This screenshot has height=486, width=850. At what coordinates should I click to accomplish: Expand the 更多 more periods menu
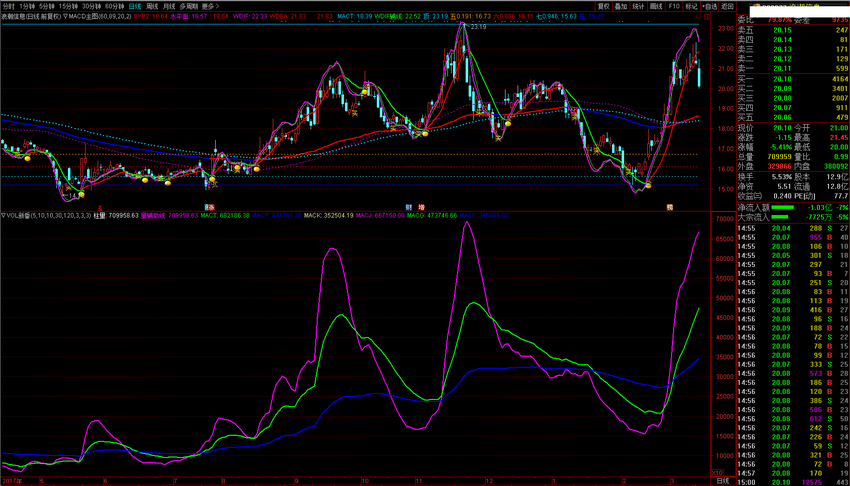[x=210, y=6]
